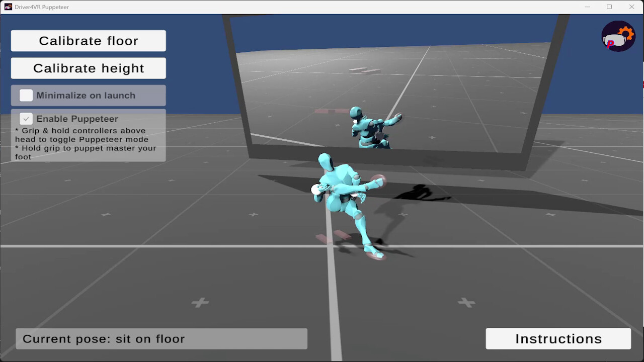The height and width of the screenshot is (362, 644).
Task: Uncheck the Enable Puppeteer checkbox
Action: coord(26,119)
